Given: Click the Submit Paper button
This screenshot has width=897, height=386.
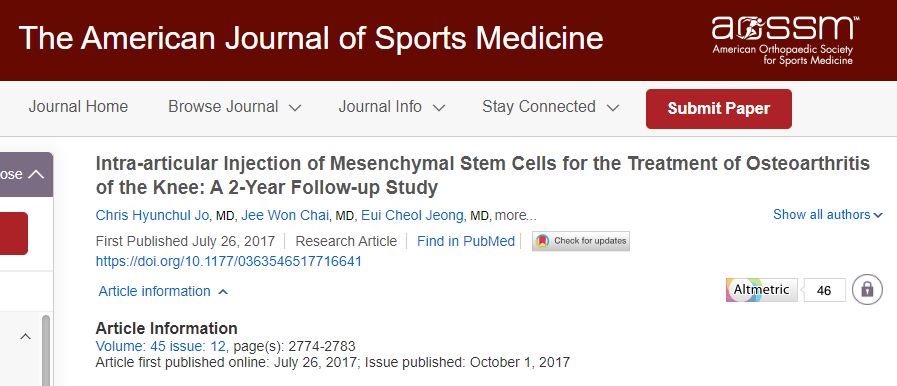Looking at the screenshot, I should [719, 109].
